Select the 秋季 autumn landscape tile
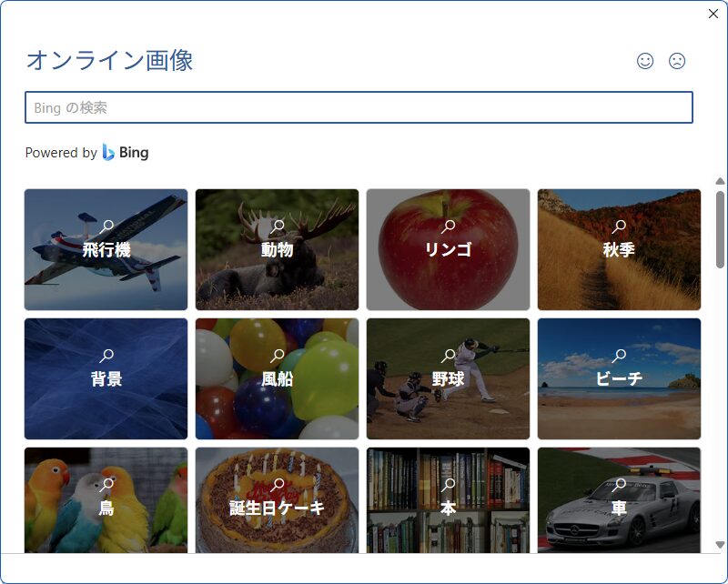The image size is (728, 584). point(619,249)
